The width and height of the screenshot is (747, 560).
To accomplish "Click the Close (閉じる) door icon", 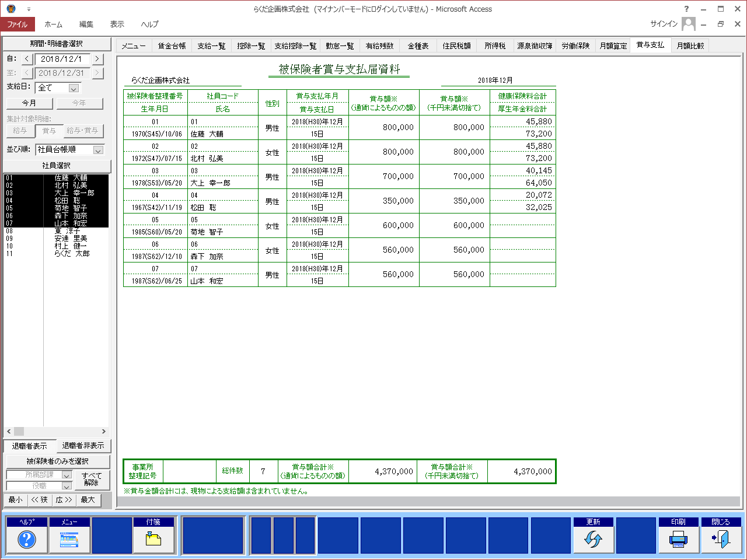I will click(x=721, y=540).
